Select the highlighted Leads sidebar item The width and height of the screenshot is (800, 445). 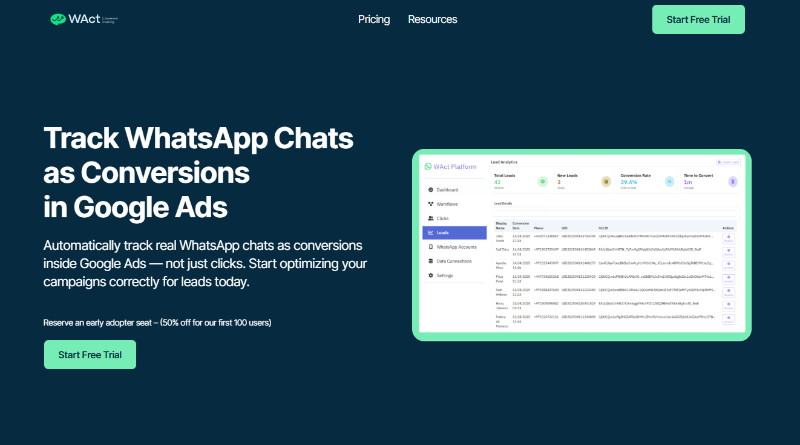tap(452, 231)
